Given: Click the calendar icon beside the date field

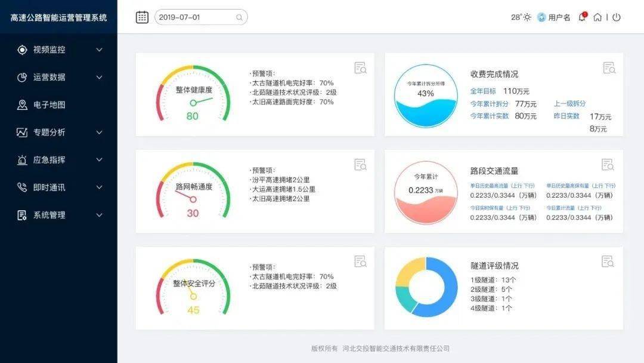Looking at the screenshot, I should (x=142, y=17).
